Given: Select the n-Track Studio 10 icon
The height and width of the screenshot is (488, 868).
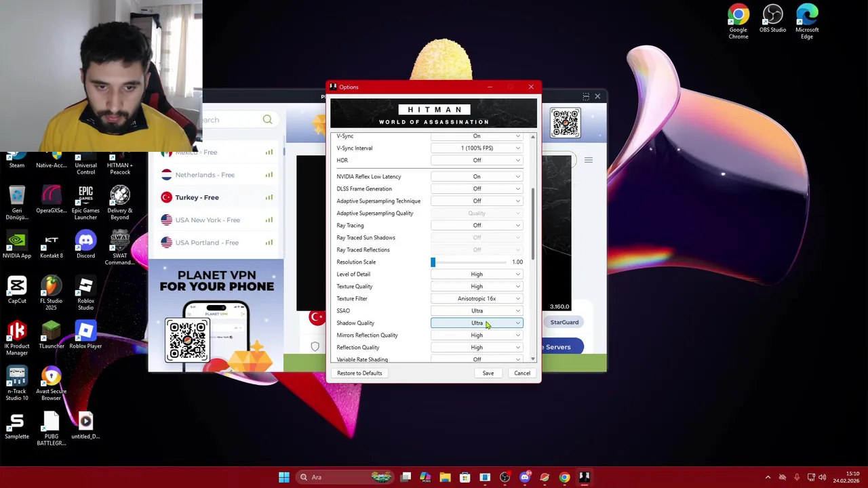Looking at the screenshot, I should point(17,384).
